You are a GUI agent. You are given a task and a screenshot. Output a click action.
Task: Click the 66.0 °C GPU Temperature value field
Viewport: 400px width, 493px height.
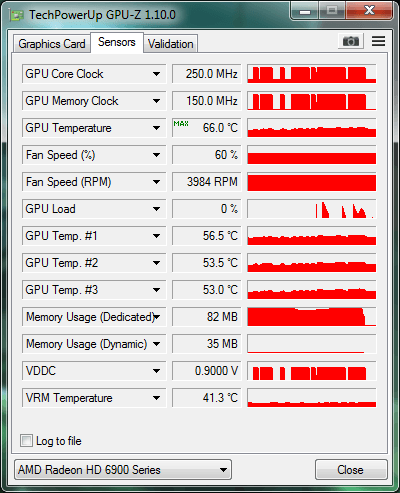click(x=207, y=128)
